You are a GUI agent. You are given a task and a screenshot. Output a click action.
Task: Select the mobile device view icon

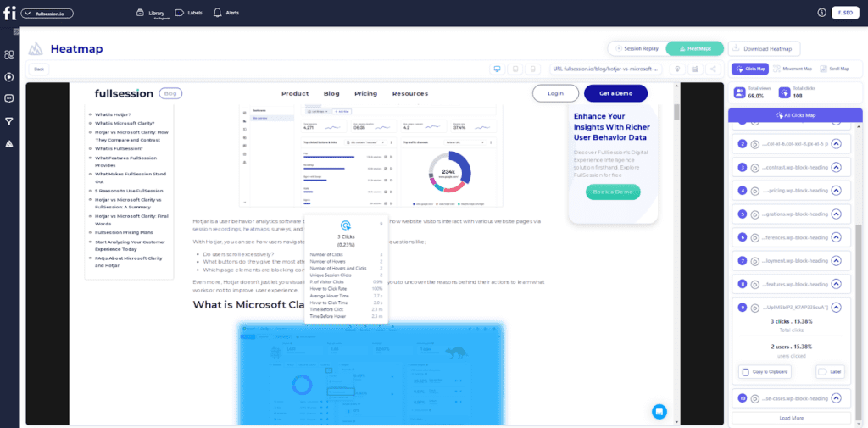click(x=532, y=69)
